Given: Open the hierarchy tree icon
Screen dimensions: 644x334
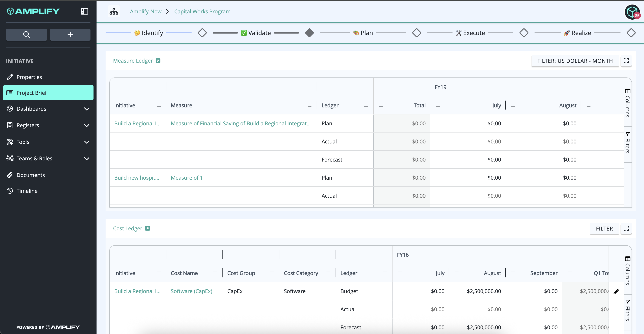Looking at the screenshot, I should click(114, 11).
